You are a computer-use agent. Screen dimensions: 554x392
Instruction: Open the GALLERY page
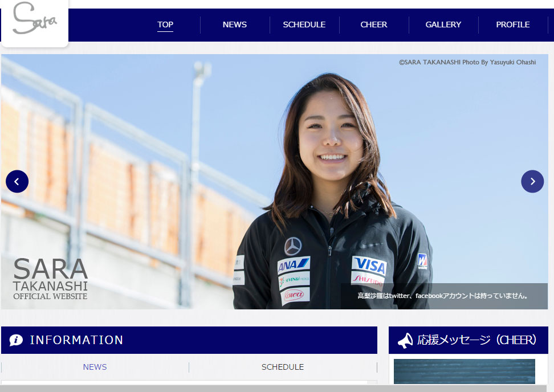tap(443, 24)
